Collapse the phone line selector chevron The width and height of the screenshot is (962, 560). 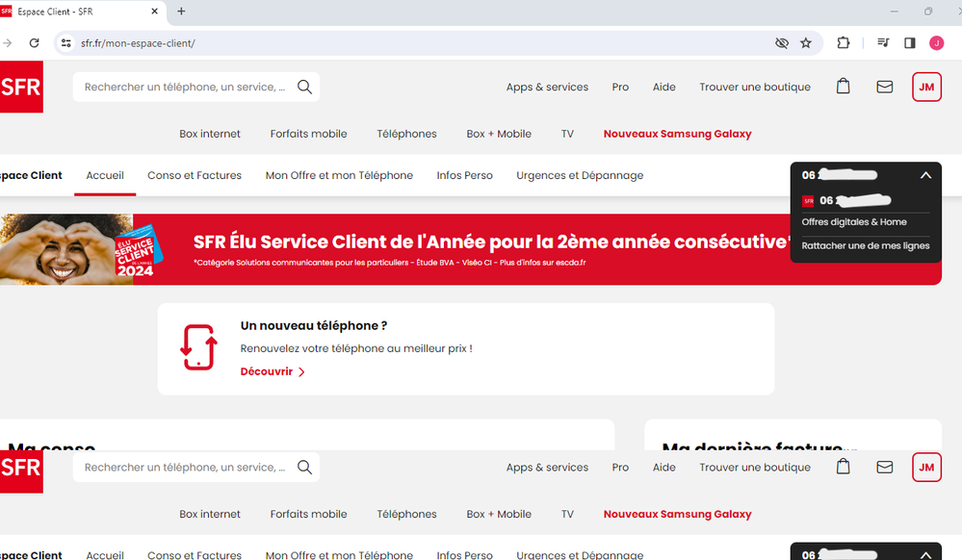point(925,175)
